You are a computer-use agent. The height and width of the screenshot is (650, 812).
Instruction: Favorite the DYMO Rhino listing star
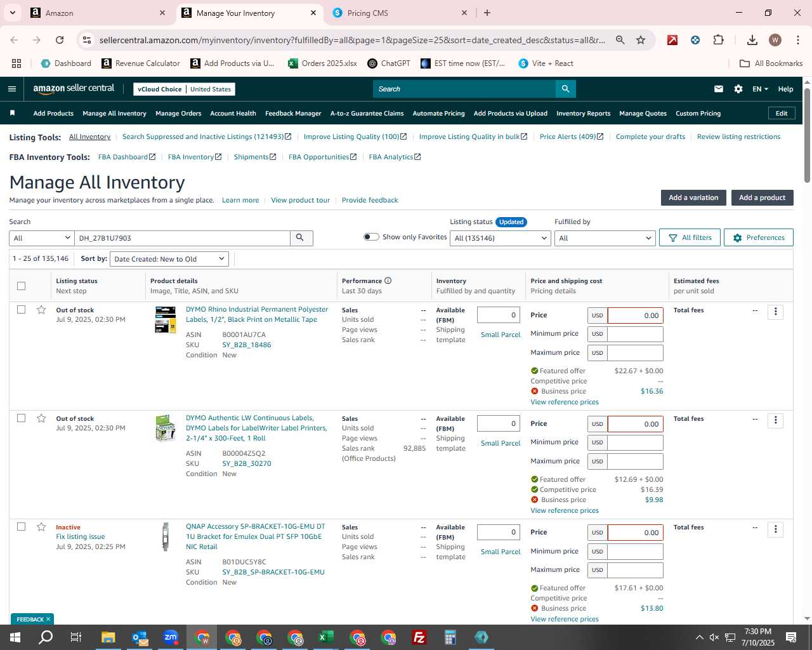pos(41,310)
